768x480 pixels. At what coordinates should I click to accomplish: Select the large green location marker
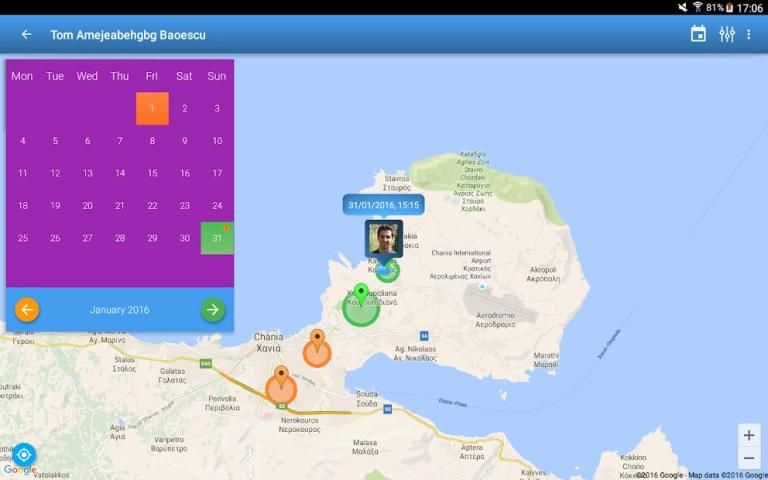pos(361,307)
